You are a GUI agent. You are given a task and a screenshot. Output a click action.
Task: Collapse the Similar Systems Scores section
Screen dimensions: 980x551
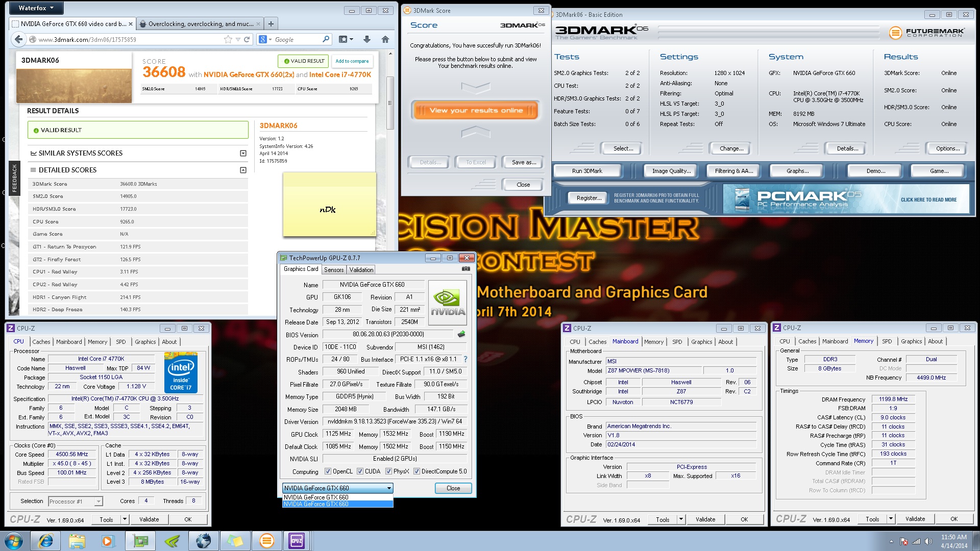[x=243, y=153]
